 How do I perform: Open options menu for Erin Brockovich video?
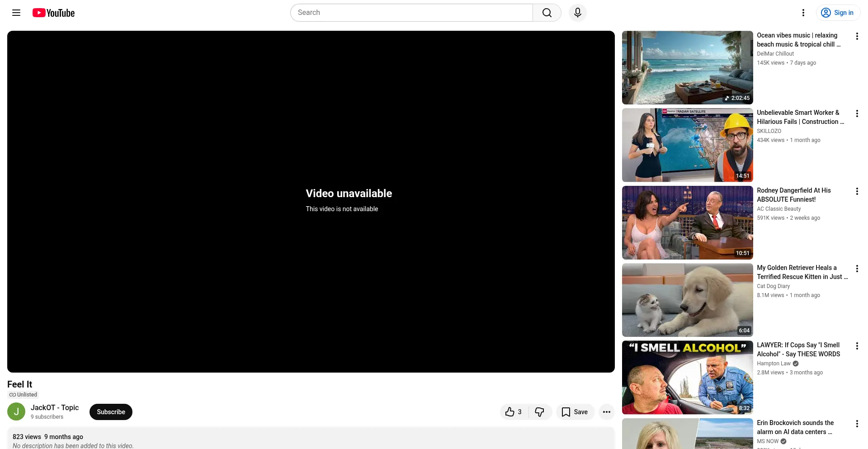(x=857, y=424)
